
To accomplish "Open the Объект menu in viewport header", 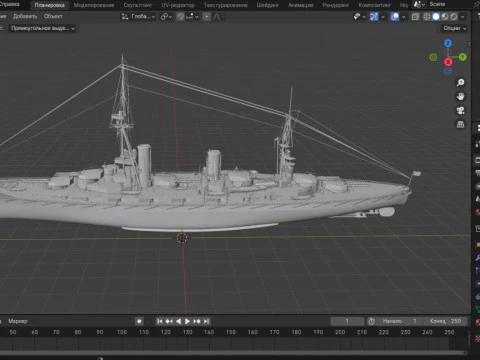I will click(x=53, y=16).
